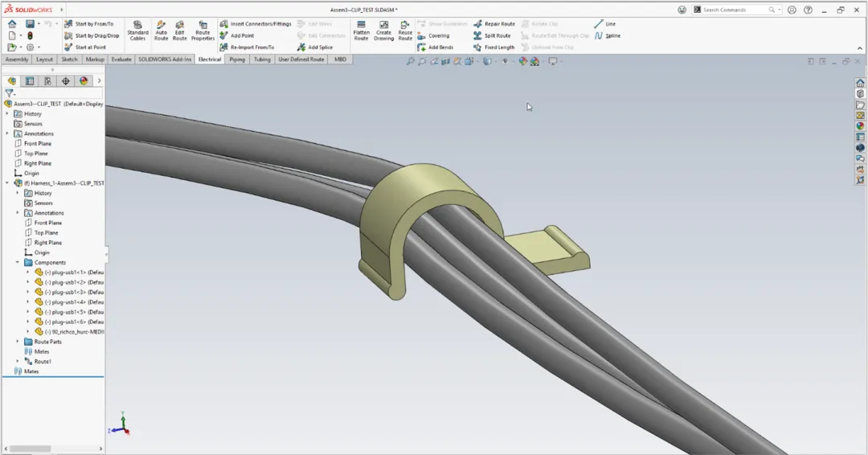Select the Line sketch tool
This screenshot has width=868, height=455.
coord(604,24)
